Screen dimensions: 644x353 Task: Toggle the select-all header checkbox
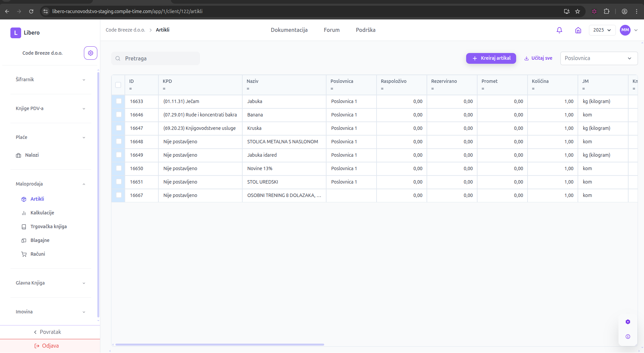[118, 85]
